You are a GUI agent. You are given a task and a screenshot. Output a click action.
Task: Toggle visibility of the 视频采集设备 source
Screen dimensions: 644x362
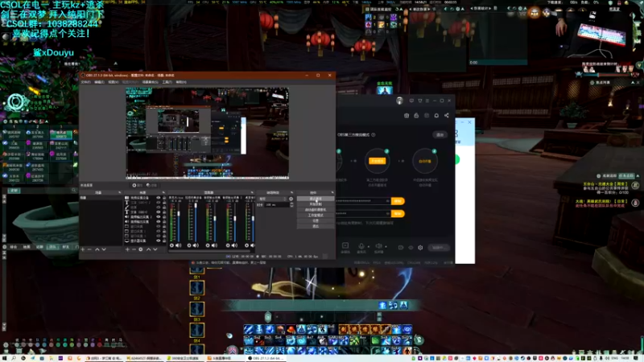[x=158, y=198]
